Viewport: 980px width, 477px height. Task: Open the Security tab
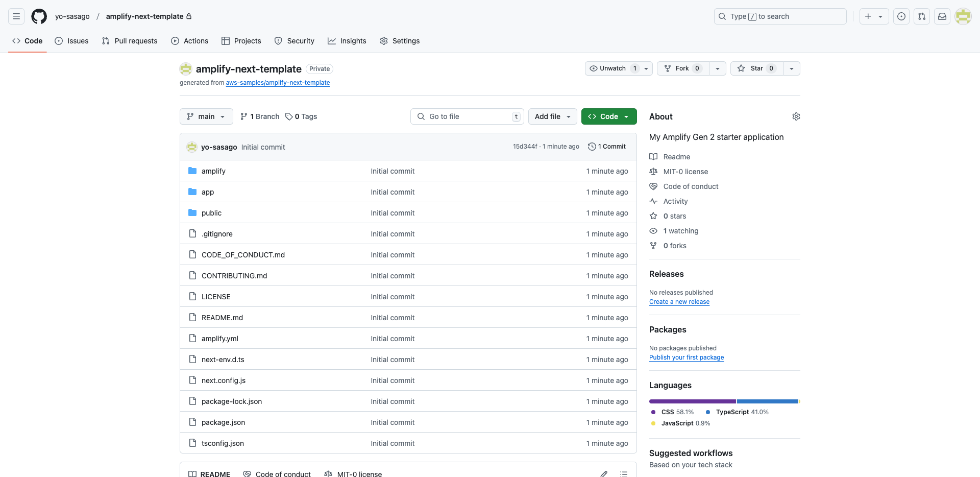[295, 41]
